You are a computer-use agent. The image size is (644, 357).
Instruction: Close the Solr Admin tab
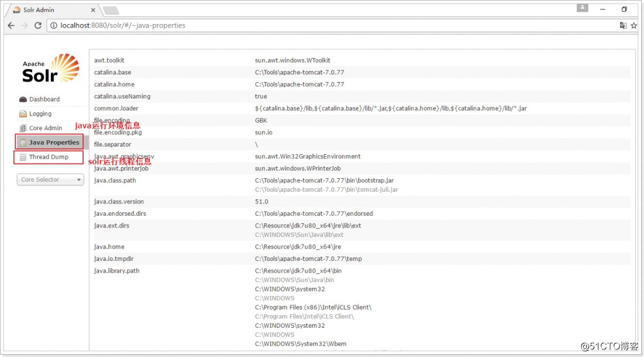coord(93,11)
